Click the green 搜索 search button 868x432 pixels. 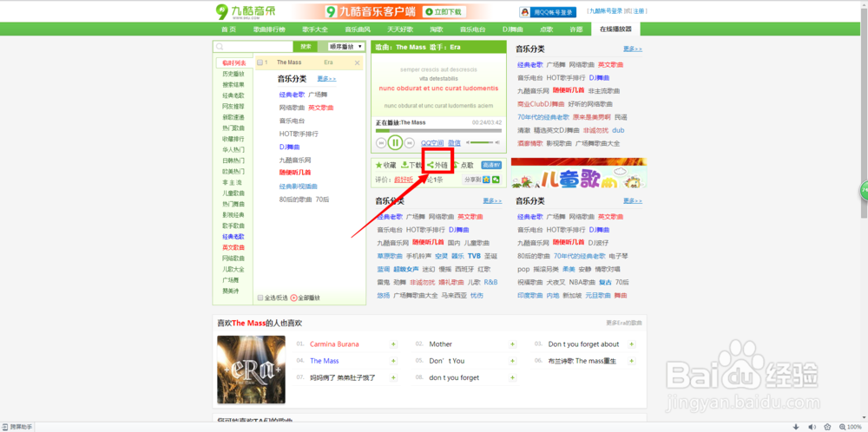[306, 47]
